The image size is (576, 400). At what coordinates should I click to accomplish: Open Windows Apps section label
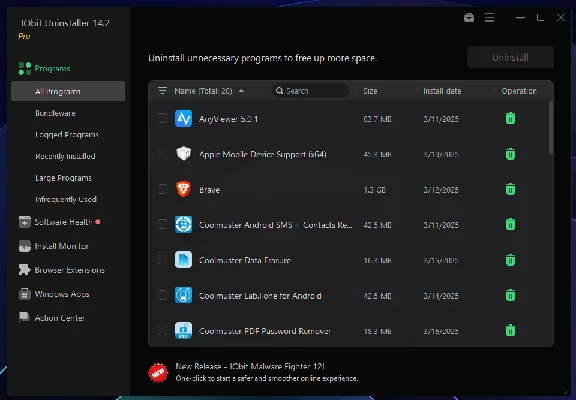62,294
